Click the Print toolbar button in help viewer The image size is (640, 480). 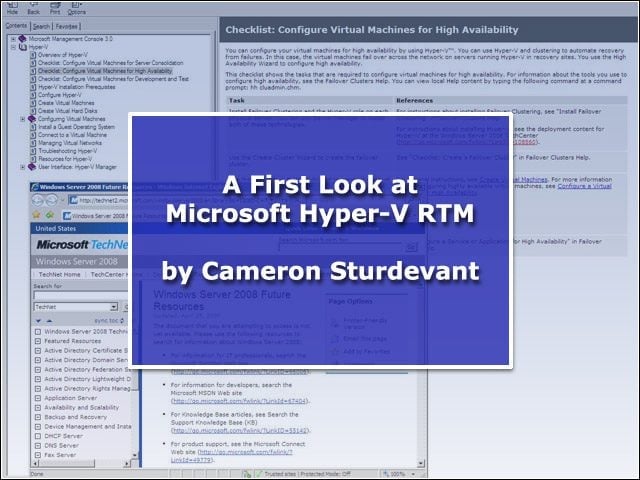click(x=55, y=8)
